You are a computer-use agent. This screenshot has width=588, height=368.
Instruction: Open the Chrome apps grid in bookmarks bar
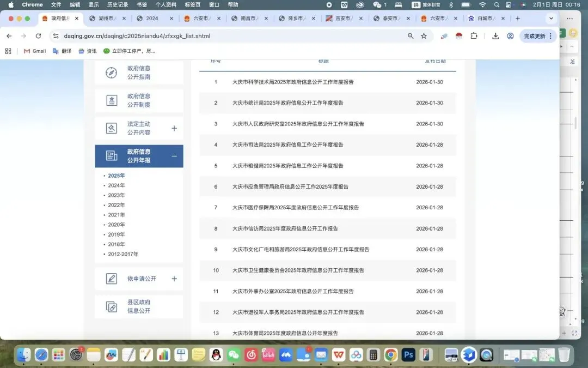[x=8, y=51]
